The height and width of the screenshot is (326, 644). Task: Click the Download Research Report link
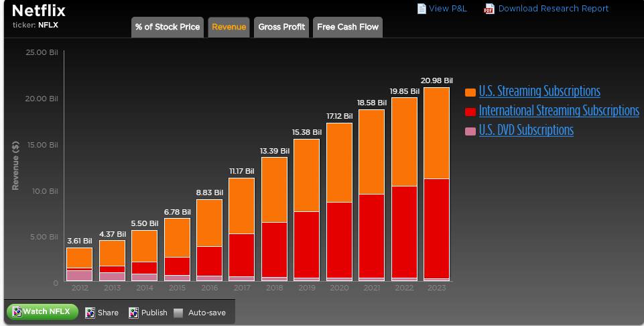554,9
